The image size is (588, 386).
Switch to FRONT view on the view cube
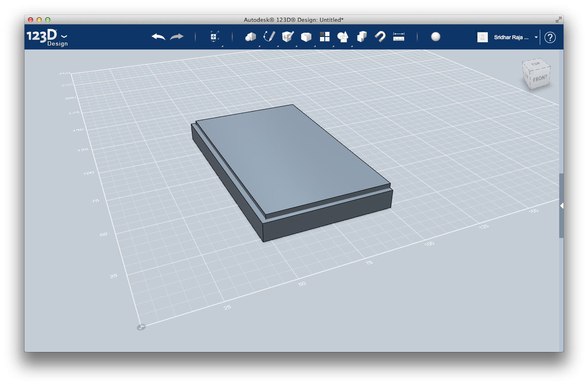click(x=540, y=79)
